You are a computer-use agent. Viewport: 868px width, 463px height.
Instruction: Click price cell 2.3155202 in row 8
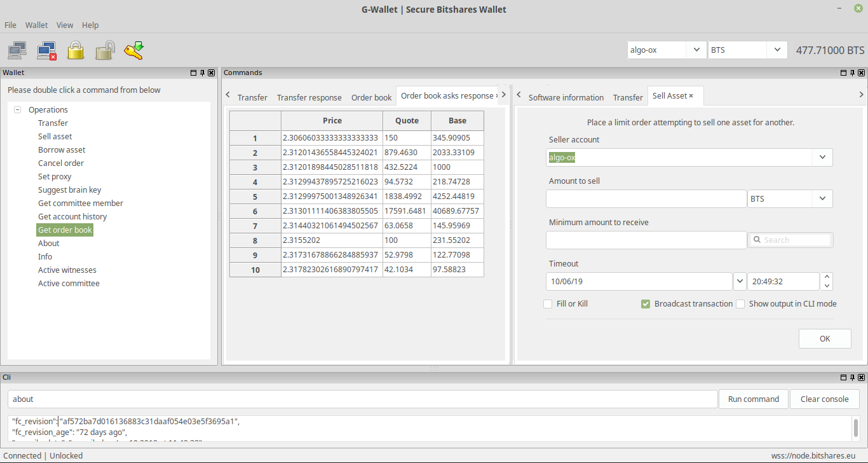(x=332, y=240)
